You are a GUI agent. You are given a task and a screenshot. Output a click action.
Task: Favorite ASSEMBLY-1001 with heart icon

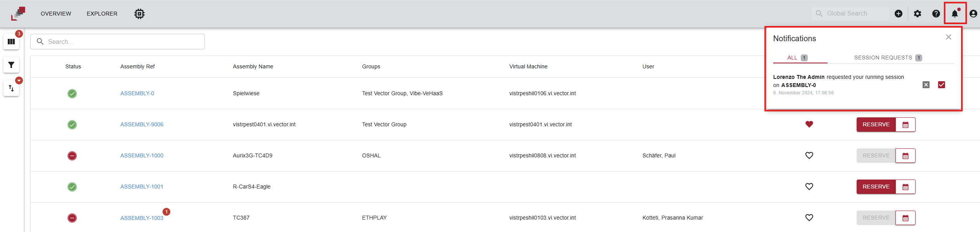click(809, 187)
